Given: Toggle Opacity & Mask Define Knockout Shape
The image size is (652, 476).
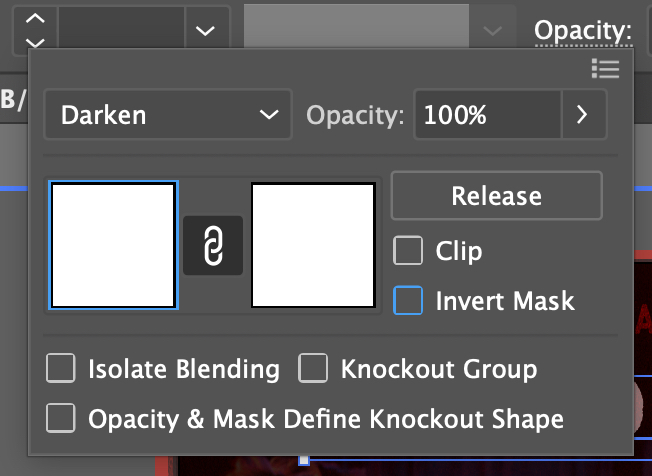Looking at the screenshot, I should click(61, 418).
